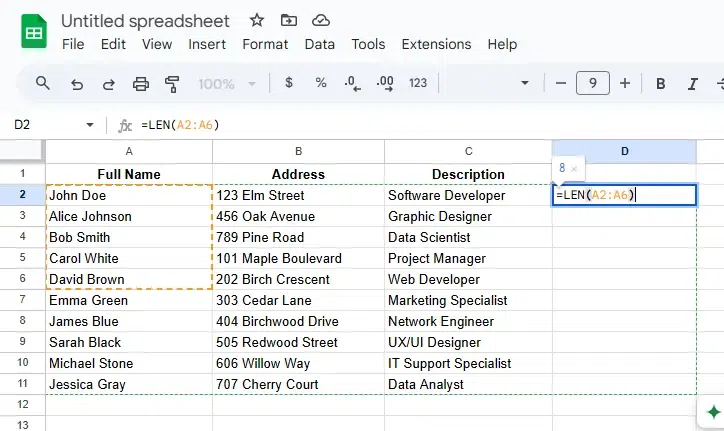Select cell containing Software Developer
The width and height of the screenshot is (724, 431).
(468, 195)
